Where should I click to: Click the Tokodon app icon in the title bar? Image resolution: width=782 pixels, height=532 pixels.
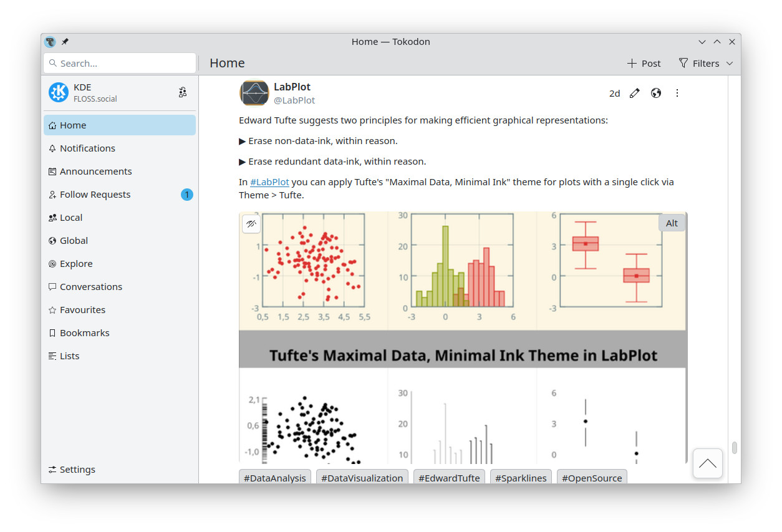tap(51, 42)
